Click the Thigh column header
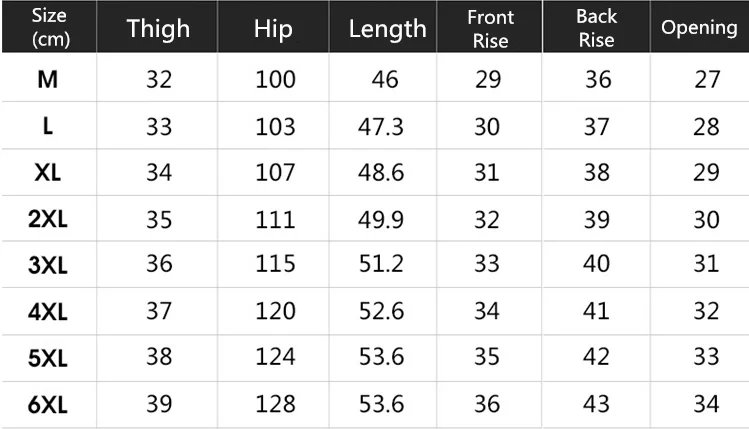Image resolution: width=749 pixels, height=429 pixels. [157, 29]
